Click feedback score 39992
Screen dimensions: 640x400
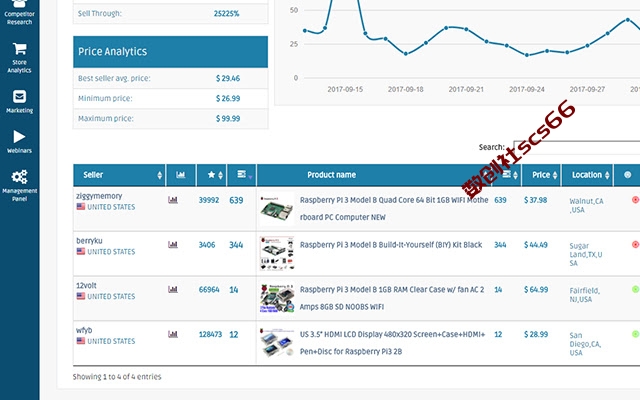(209, 200)
